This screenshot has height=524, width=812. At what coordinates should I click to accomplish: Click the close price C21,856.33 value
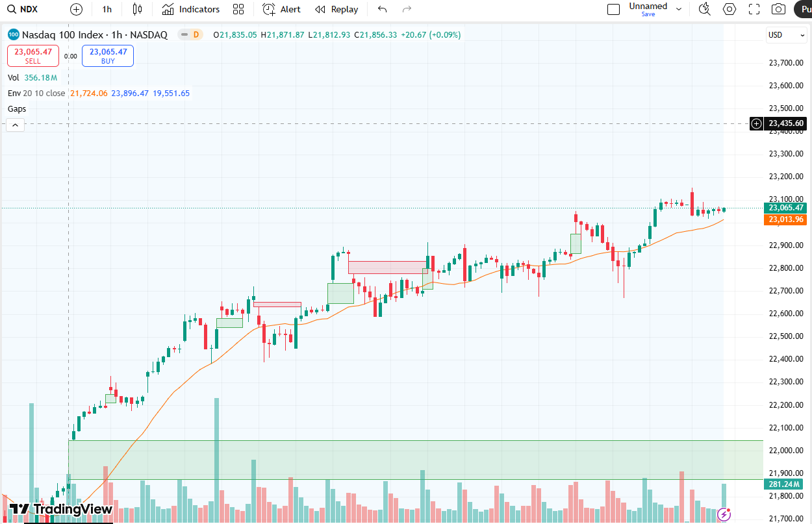click(375, 35)
